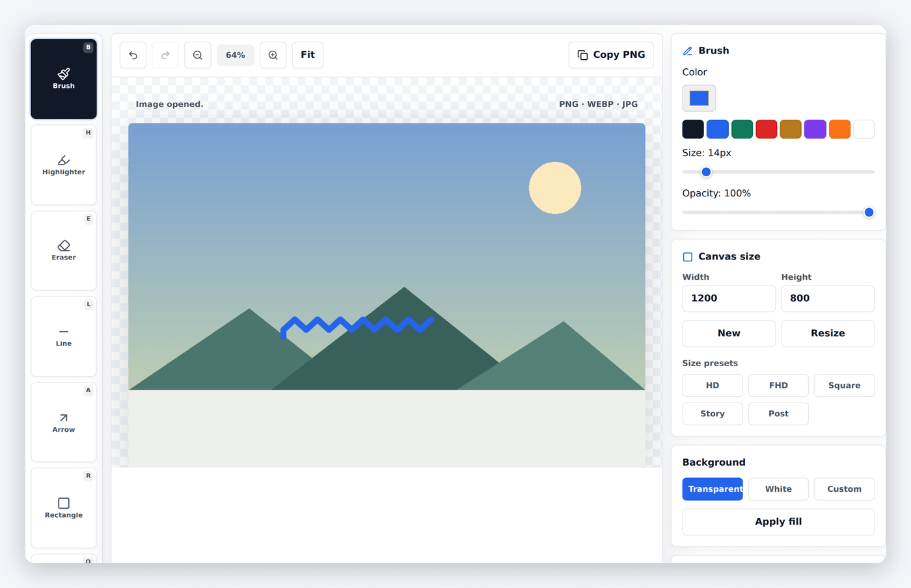Click the Apply fill button
The height and width of the screenshot is (588, 911).
click(778, 522)
